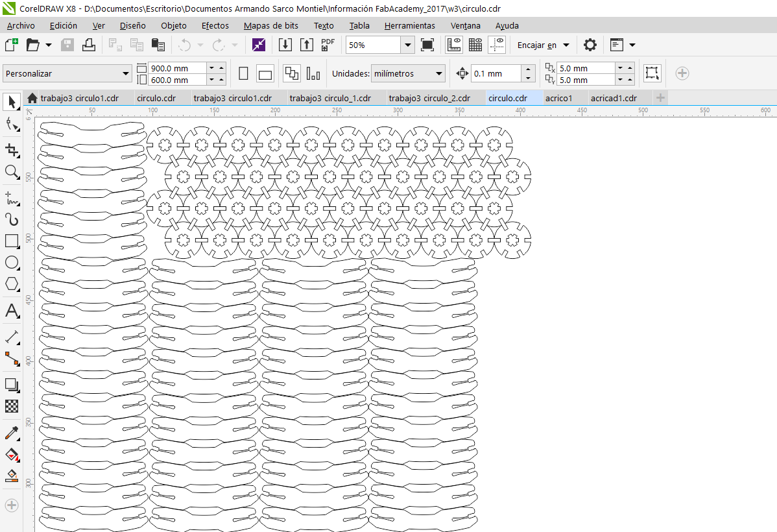Toggle guidelines display
777x532 pixels.
[497, 45]
